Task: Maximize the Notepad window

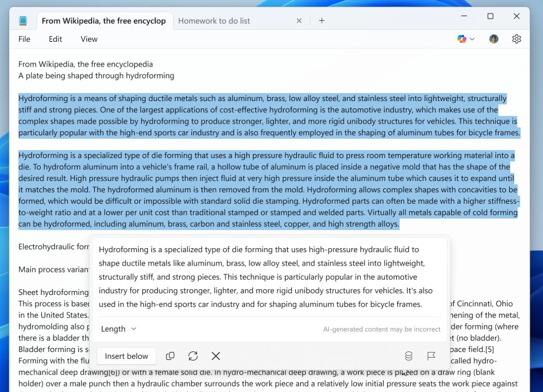Action: pyautogui.click(x=490, y=16)
